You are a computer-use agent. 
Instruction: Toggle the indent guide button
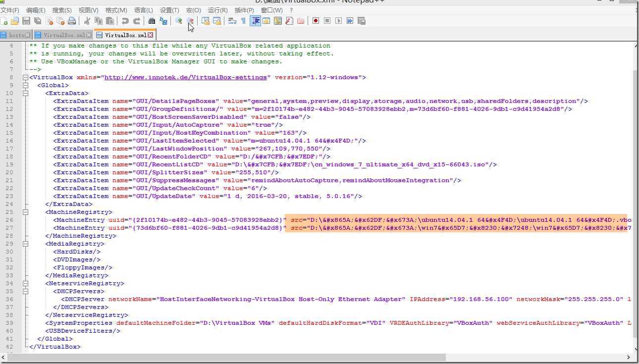click(x=256, y=21)
